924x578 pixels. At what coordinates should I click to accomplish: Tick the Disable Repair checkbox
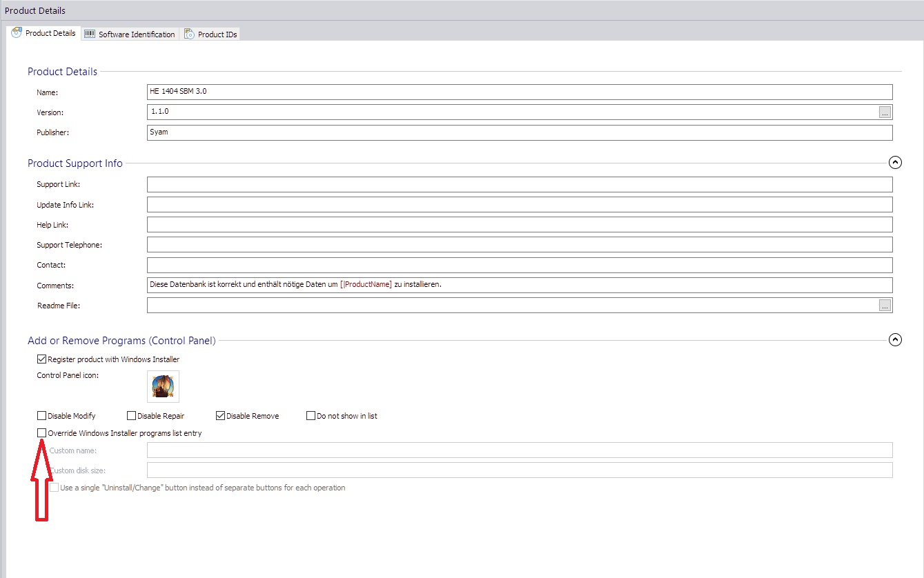(x=132, y=416)
